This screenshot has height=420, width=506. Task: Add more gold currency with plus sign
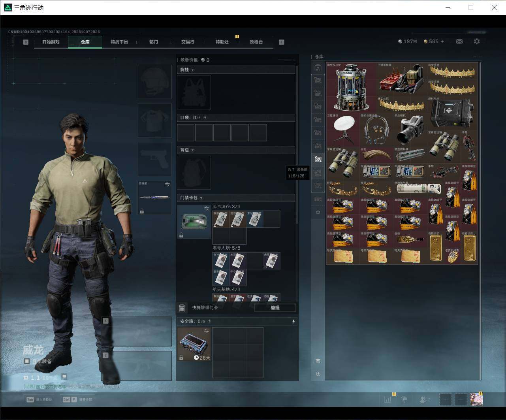pyautogui.click(x=442, y=41)
